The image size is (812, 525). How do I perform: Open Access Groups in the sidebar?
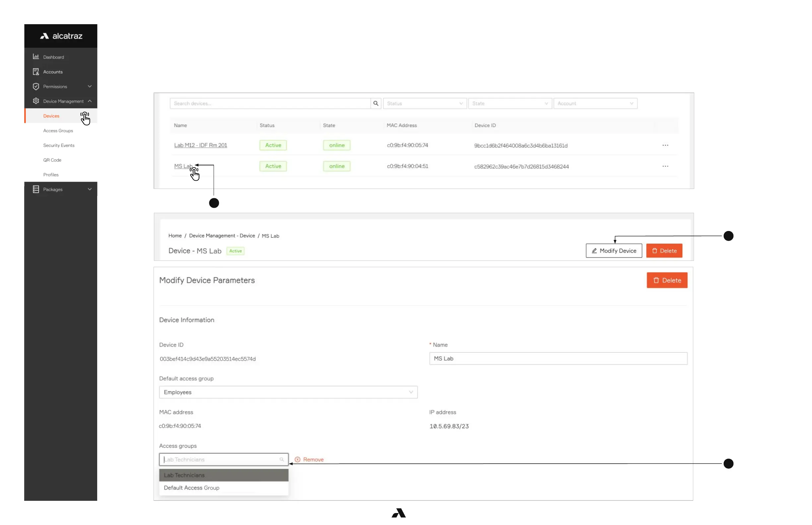tap(58, 131)
